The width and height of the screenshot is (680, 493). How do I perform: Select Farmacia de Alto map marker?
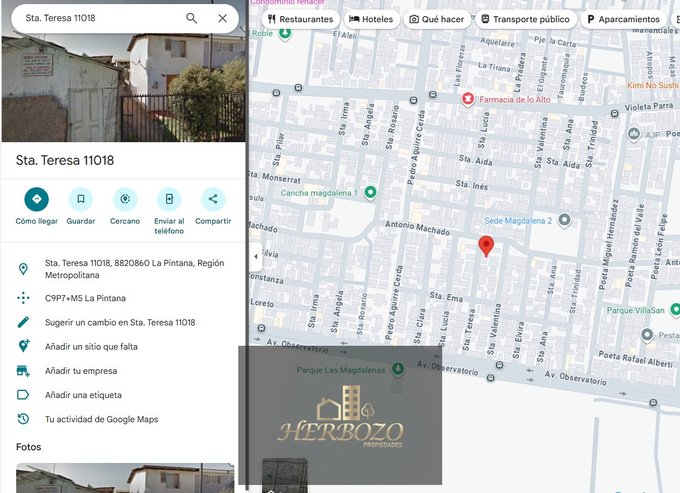click(467, 99)
